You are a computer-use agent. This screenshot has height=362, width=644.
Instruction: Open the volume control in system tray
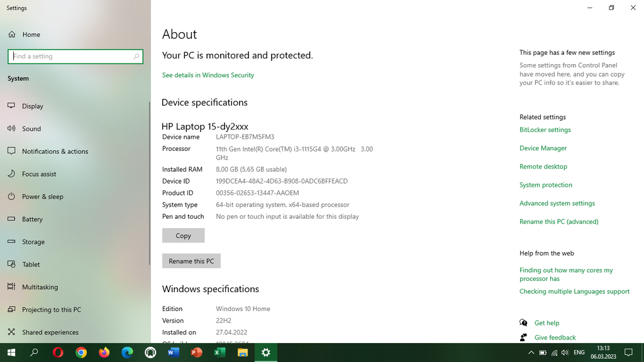coord(565,353)
